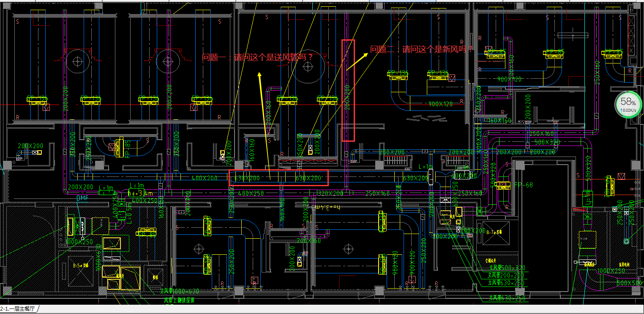Viewport: 644px width, 314px height.
Task: Click the FP-68 fan coil label
Action: pos(524,185)
